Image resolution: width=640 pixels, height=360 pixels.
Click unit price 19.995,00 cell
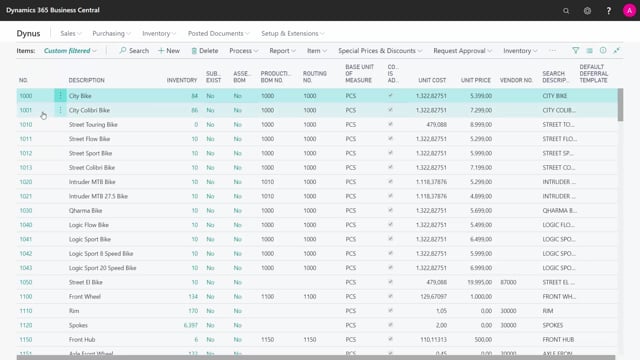point(479,282)
